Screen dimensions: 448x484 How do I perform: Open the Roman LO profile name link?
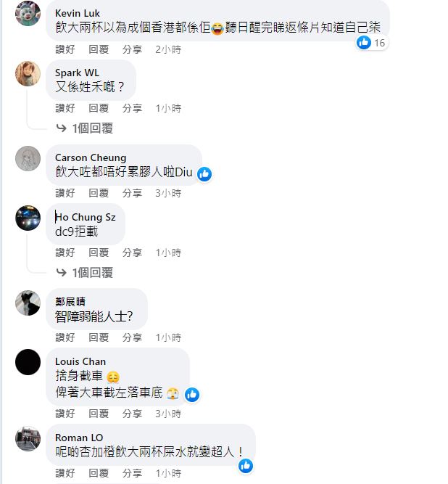79,438
